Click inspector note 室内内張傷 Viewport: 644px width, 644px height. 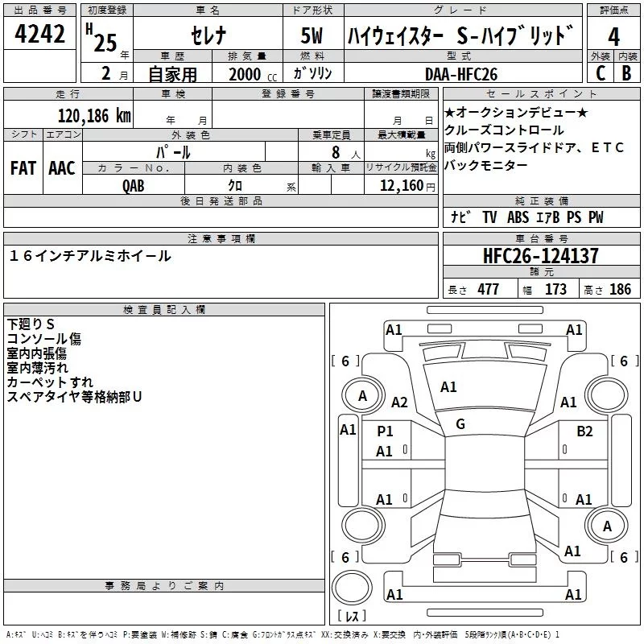click(36, 353)
